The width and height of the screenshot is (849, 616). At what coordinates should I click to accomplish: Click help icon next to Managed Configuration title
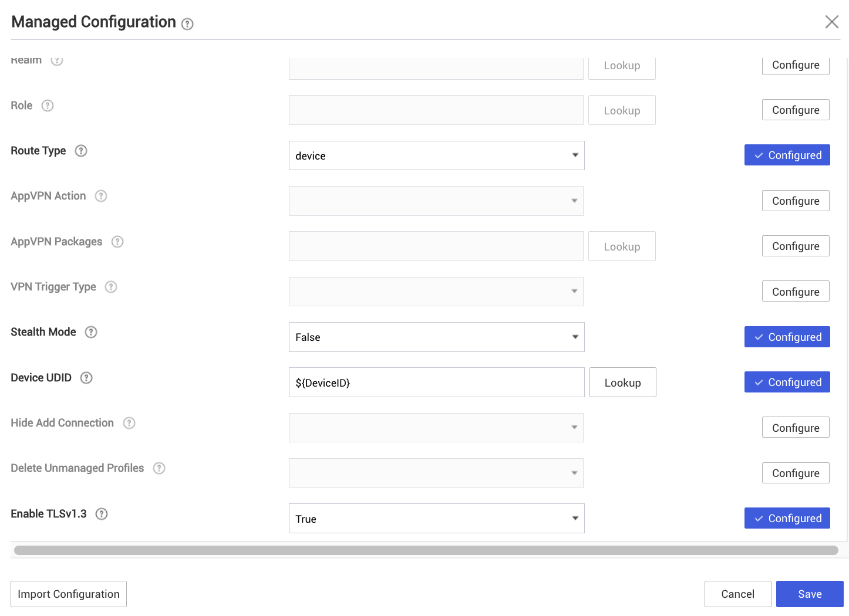click(x=187, y=24)
